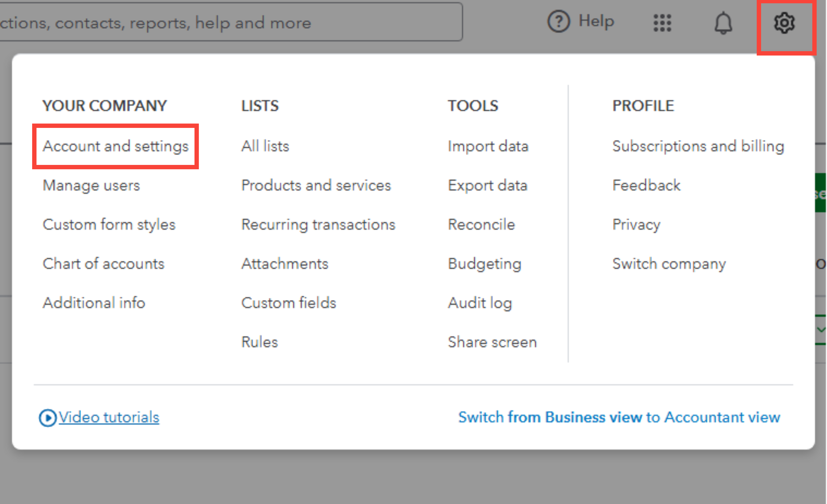
Task: Open Products and services list
Action: coord(316,185)
